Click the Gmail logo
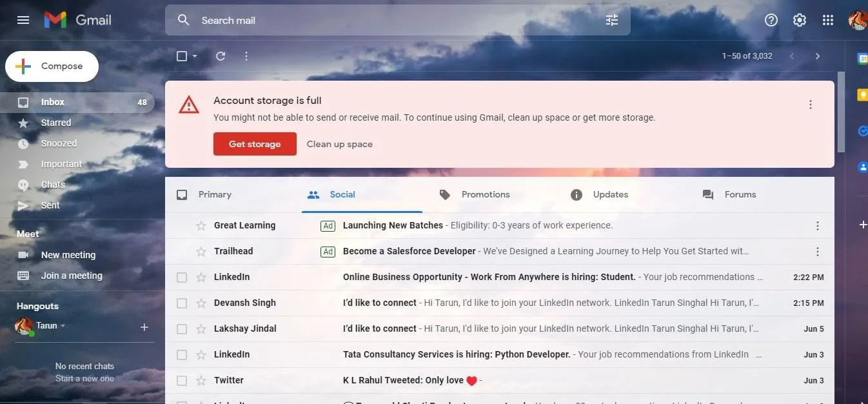The height and width of the screenshot is (404, 868). (77, 20)
